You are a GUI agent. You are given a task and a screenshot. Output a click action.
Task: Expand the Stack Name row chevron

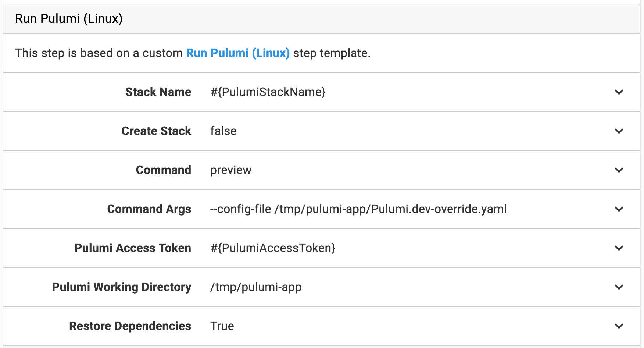pos(619,92)
